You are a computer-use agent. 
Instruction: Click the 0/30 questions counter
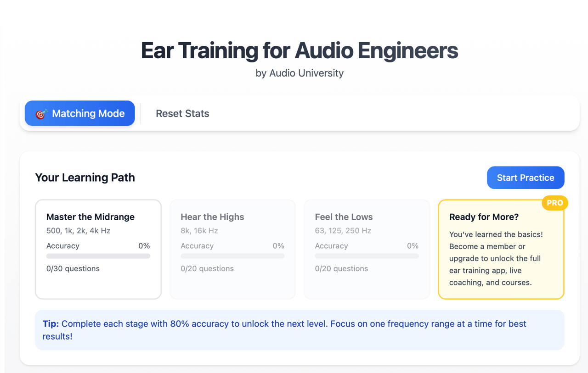point(73,268)
